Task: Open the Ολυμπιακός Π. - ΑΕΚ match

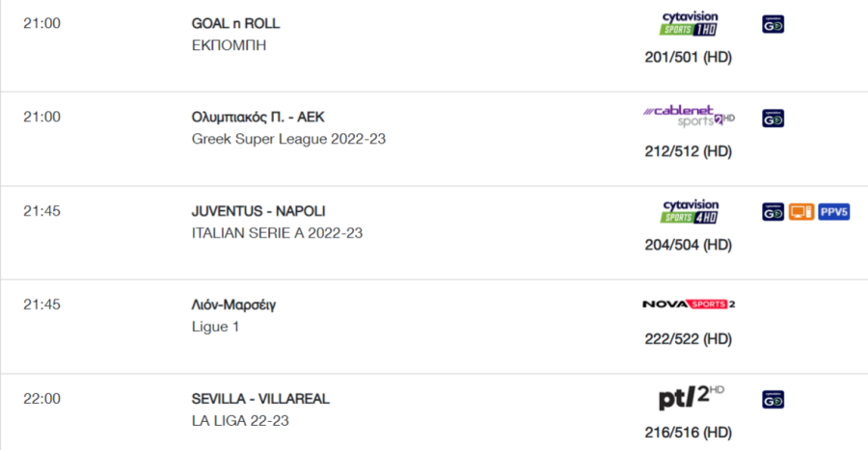Action: click(x=258, y=118)
